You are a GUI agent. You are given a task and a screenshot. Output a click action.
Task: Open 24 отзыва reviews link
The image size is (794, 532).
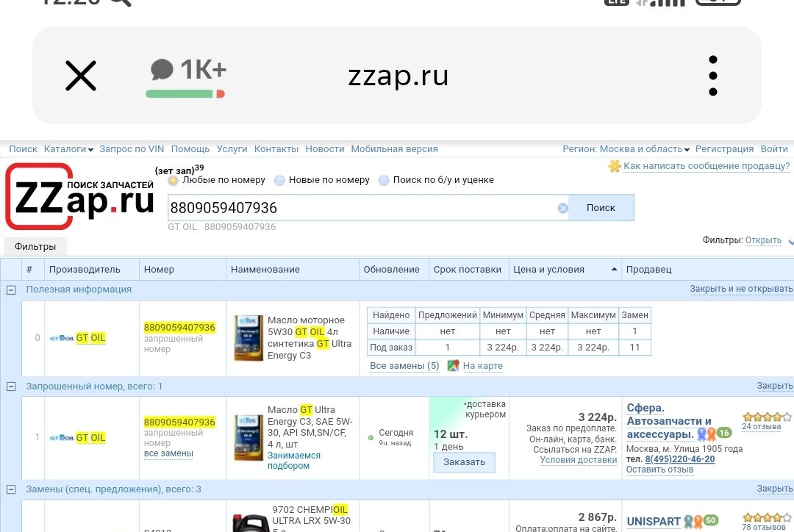coord(762,427)
